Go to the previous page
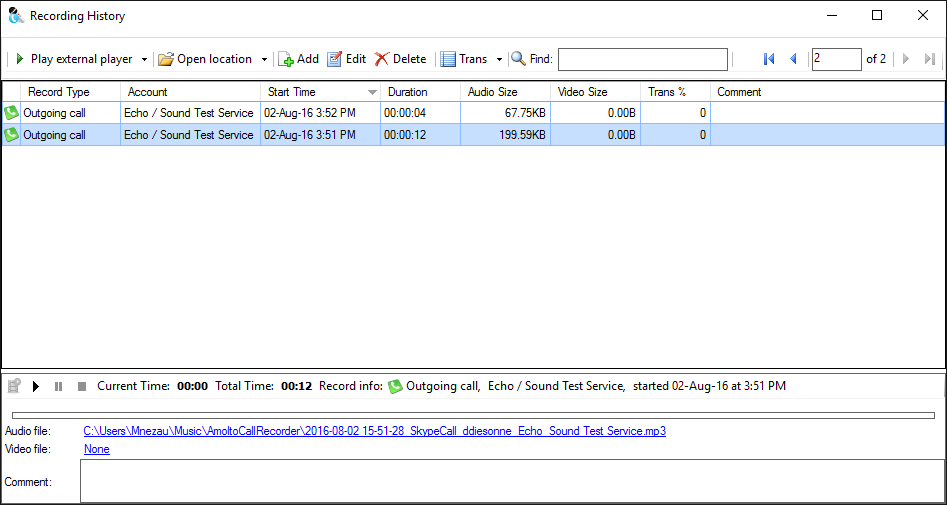The height and width of the screenshot is (505, 947). pyautogui.click(x=794, y=59)
